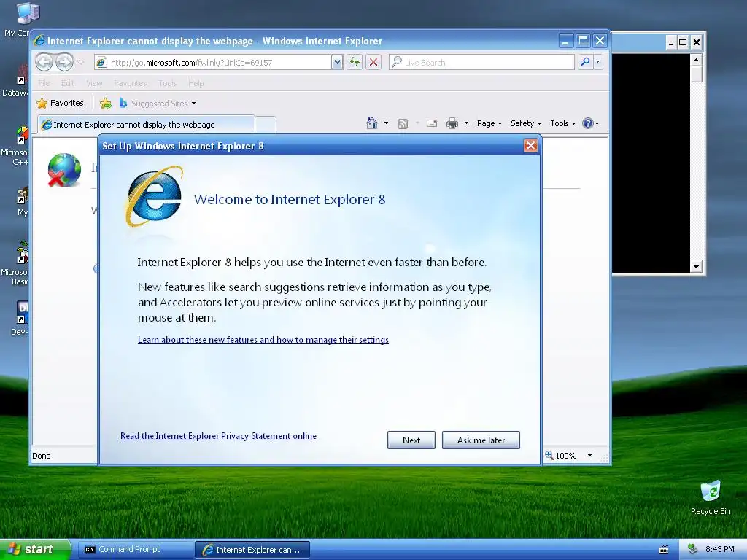Click the keyboard icon in the taskbar

click(x=664, y=550)
